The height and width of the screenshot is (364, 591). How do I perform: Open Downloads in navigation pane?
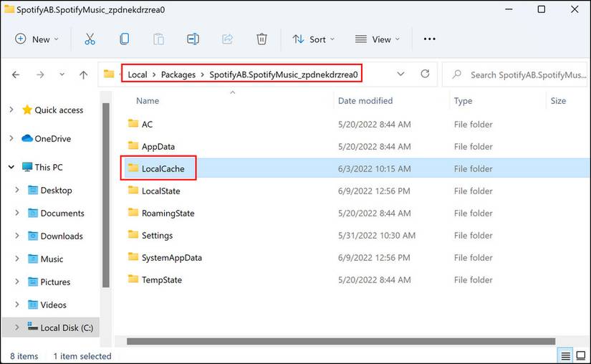(x=62, y=236)
